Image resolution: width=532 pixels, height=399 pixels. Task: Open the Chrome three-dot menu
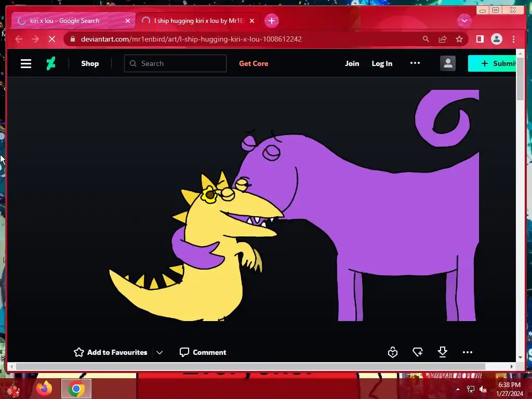click(513, 39)
